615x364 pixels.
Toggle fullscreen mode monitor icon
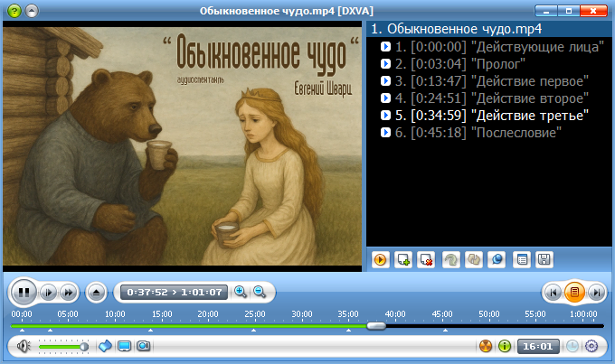[x=124, y=346]
